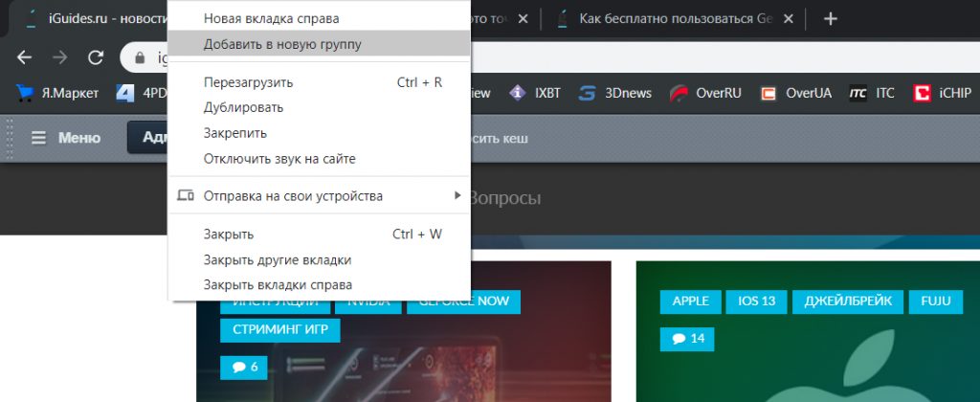Image resolution: width=980 pixels, height=402 pixels.
Task: Select 'Перезагрузить' in context menu
Action: [320, 82]
